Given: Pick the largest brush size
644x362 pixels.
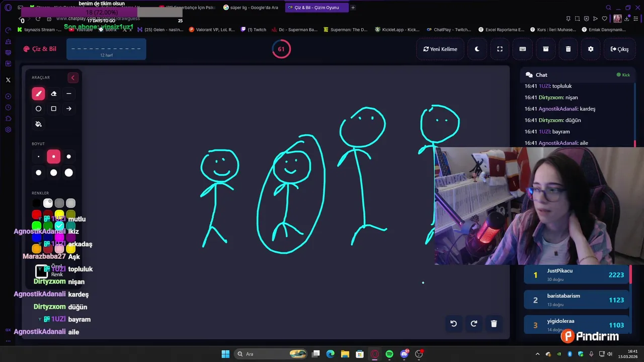Looking at the screenshot, I should click(x=69, y=172).
